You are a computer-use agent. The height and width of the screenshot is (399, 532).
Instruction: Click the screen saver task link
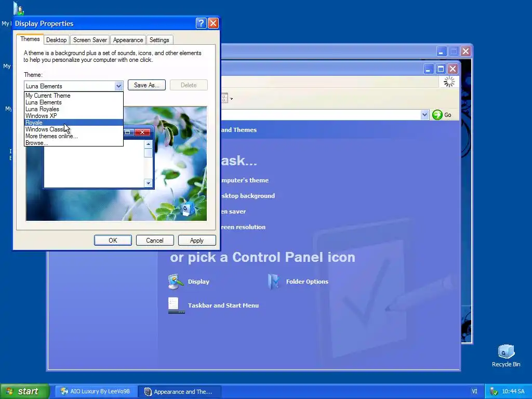[233, 211]
